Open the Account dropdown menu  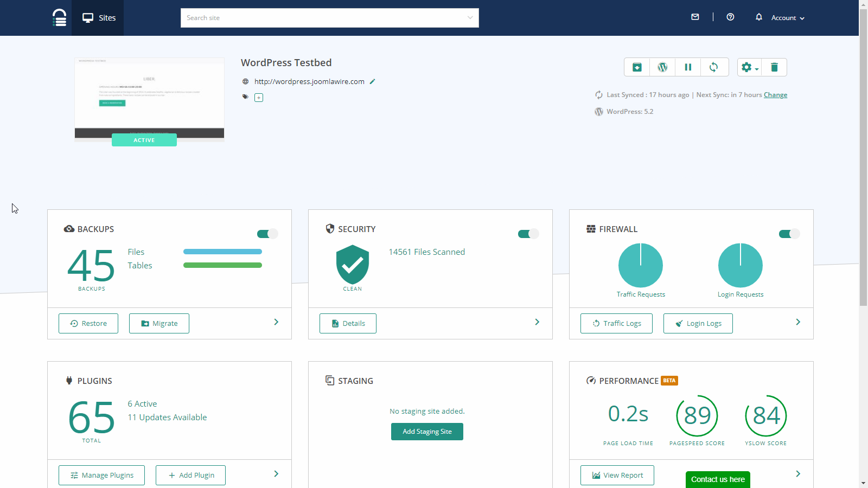[788, 18]
